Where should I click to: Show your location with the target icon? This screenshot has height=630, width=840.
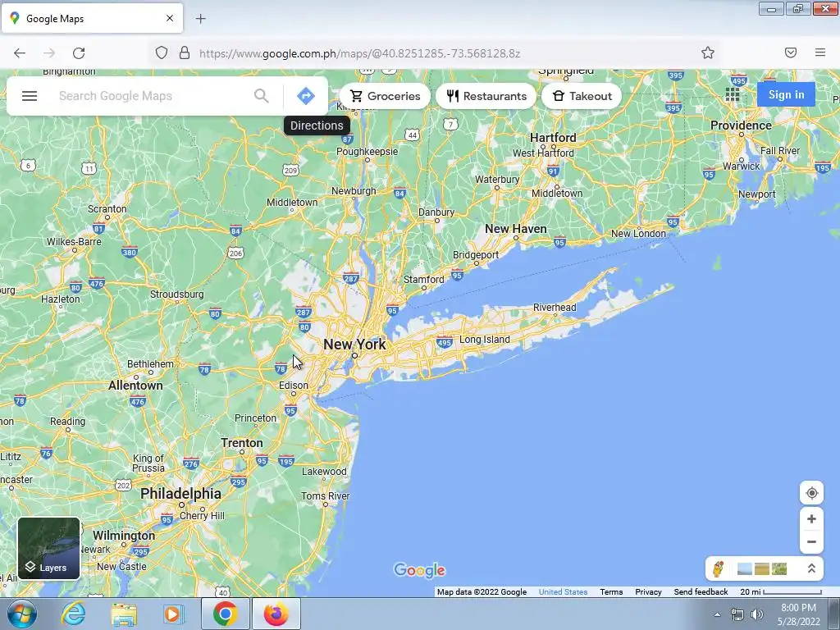coord(811,493)
